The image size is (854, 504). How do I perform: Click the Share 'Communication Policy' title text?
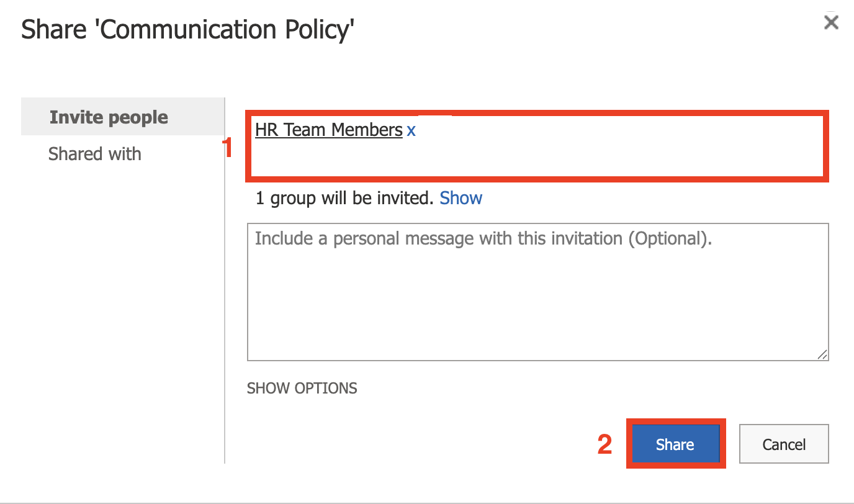click(187, 29)
